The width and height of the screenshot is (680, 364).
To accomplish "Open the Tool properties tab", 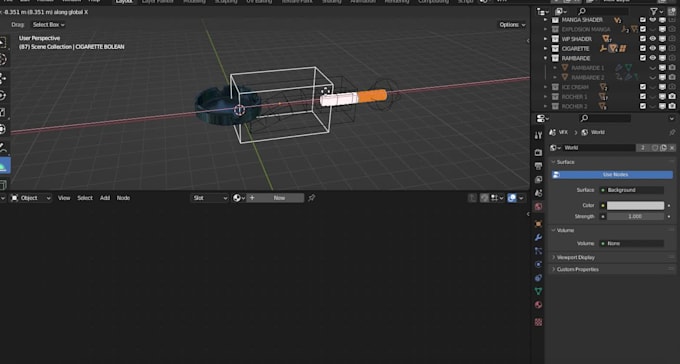I will click(538, 135).
